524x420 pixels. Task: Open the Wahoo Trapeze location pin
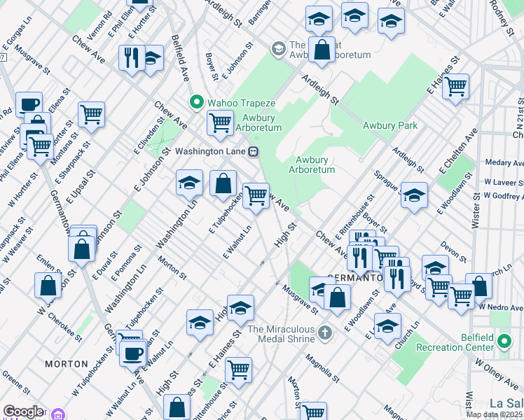[x=197, y=102]
